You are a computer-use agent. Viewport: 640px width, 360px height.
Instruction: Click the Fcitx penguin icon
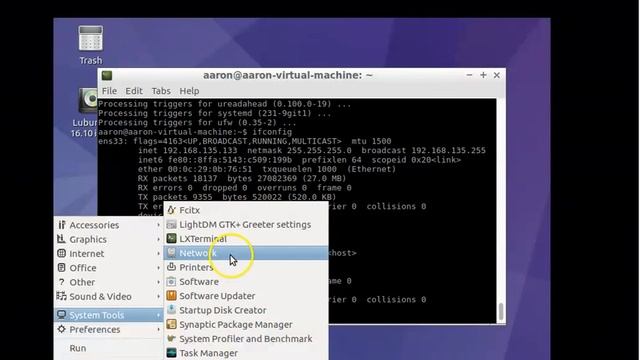[x=171, y=210]
